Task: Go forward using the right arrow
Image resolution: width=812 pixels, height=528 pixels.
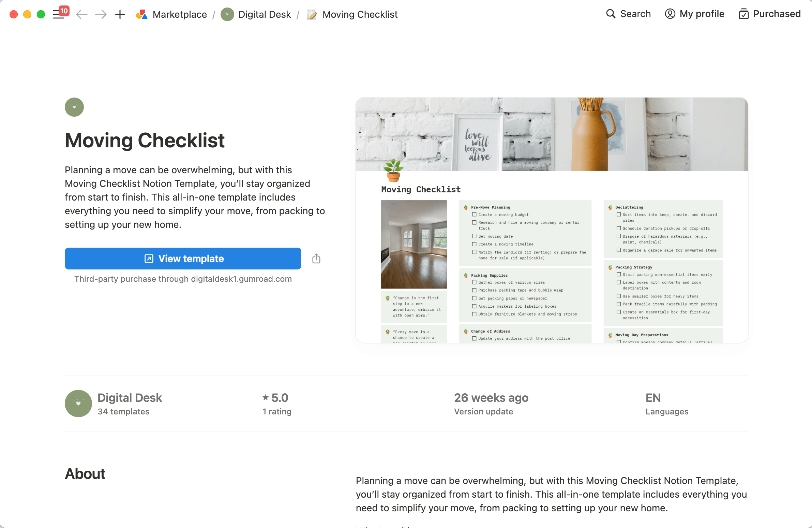Action: [x=101, y=14]
